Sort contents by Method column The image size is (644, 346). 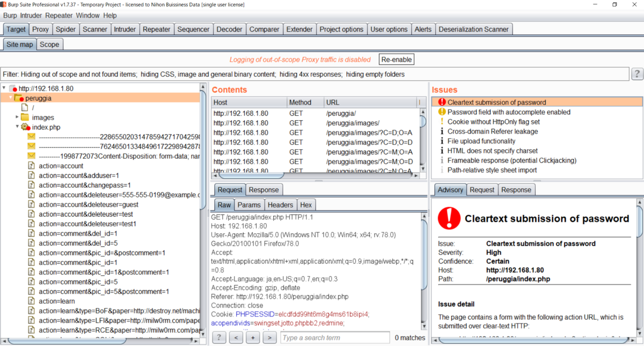click(x=305, y=102)
